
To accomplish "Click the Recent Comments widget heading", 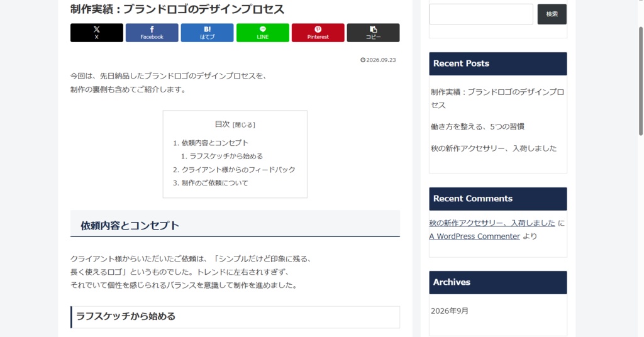I will 498,199.
